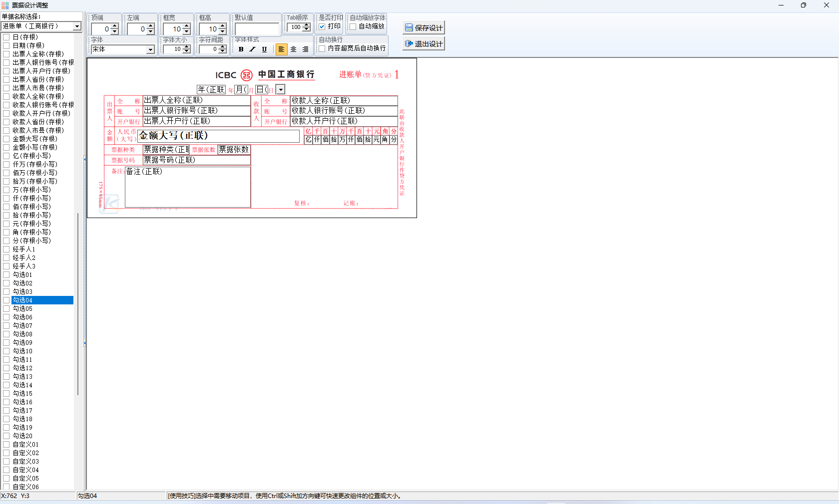Increase 顶端 value with up arrow
The height and width of the screenshot is (504, 839).
[x=115, y=26]
